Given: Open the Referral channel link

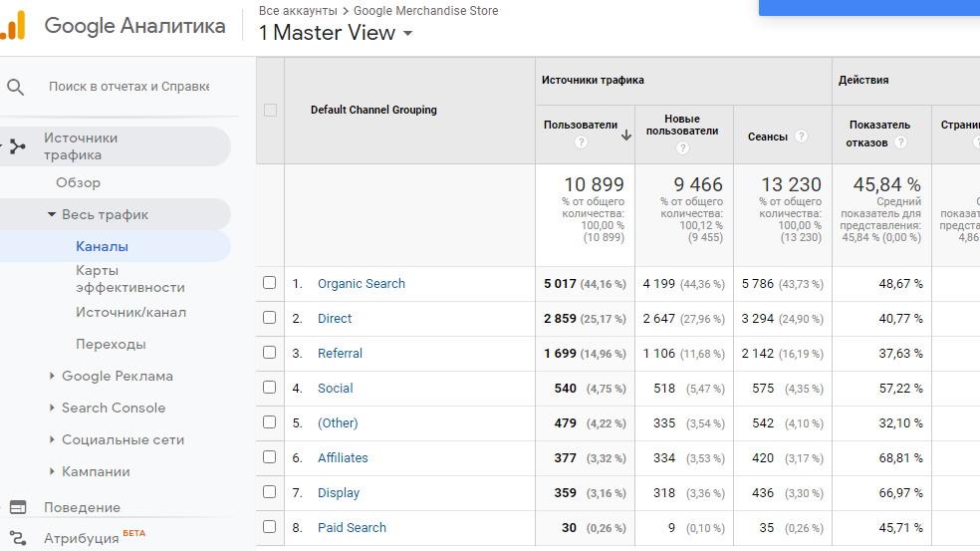Looking at the screenshot, I should [340, 354].
